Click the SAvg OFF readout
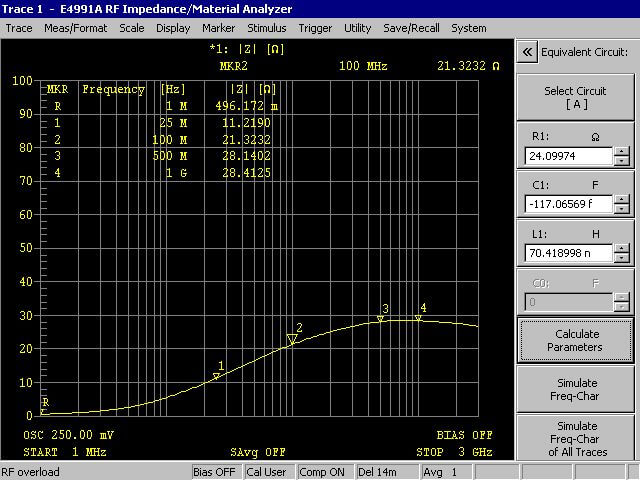The width and height of the screenshot is (640, 480). pos(258,452)
